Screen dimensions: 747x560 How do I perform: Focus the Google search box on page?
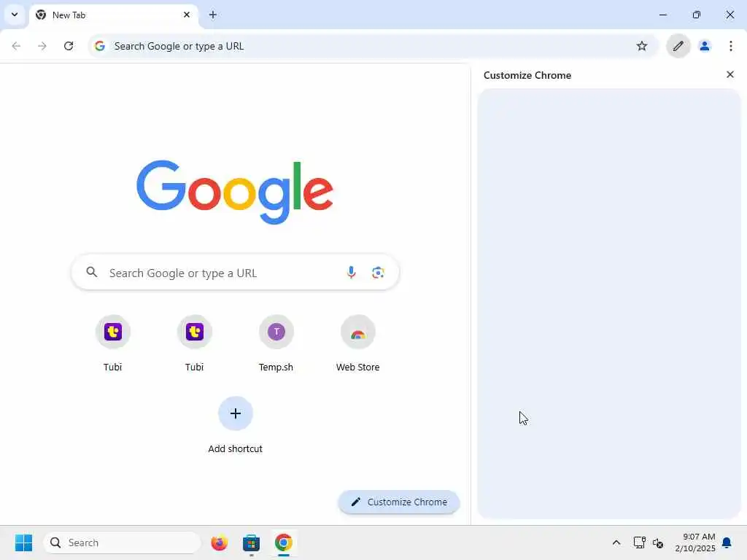pos(235,273)
